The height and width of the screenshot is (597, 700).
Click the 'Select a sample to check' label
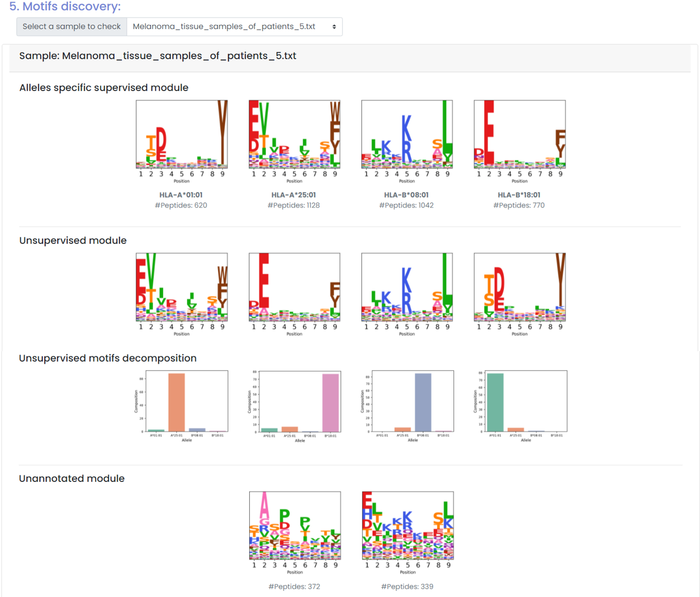pos(72,27)
